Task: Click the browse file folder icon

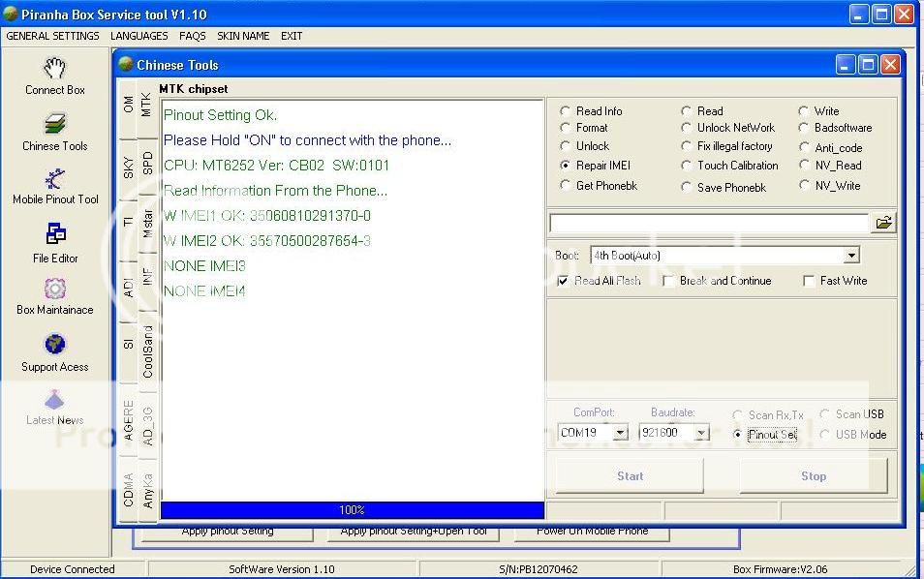Action: click(883, 223)
